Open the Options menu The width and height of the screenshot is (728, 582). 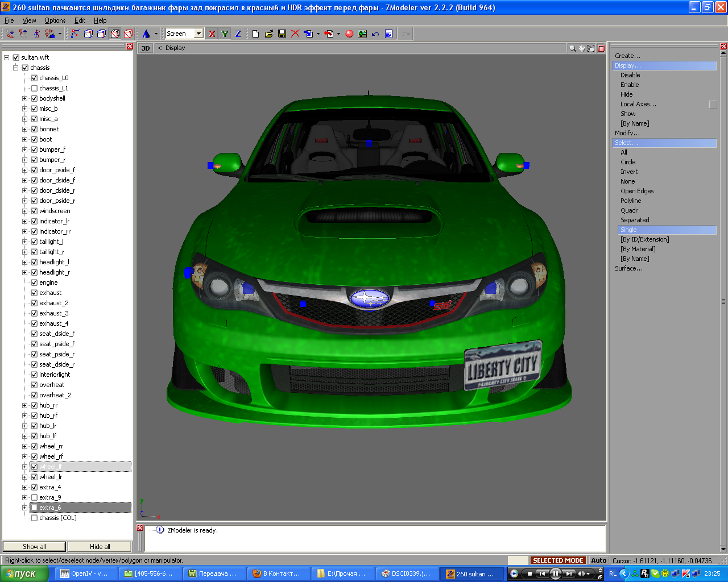pos(55,20)
